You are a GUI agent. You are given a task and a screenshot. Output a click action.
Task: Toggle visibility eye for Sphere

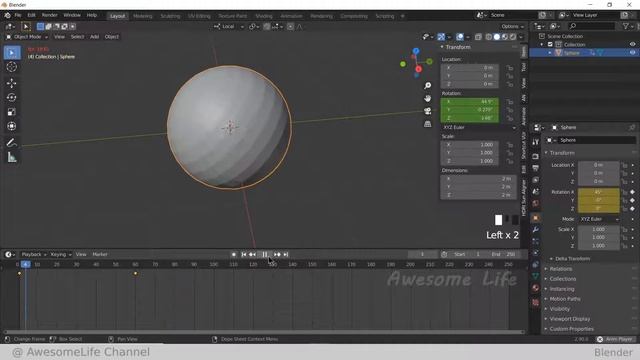tap(632, 53)
